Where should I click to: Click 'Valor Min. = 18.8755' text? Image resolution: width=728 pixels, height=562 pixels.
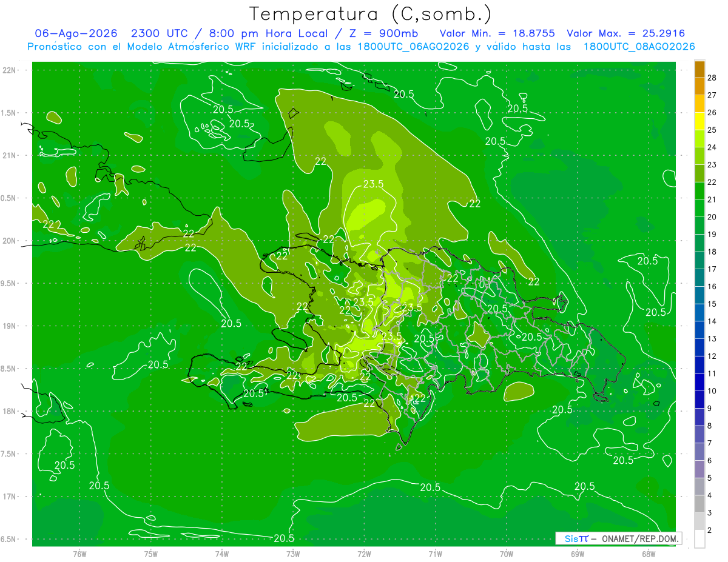(497, 33)
